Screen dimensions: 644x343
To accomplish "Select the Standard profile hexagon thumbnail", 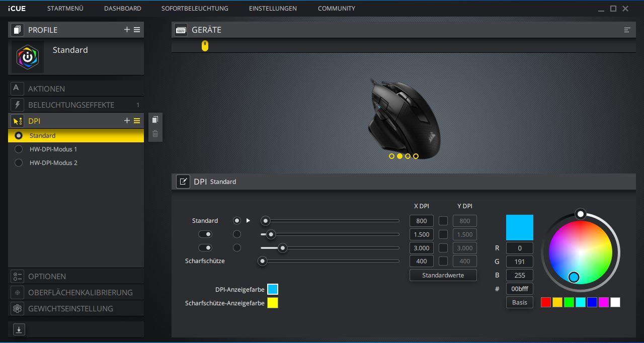I will pyautogui.click(x=28, y=57).
